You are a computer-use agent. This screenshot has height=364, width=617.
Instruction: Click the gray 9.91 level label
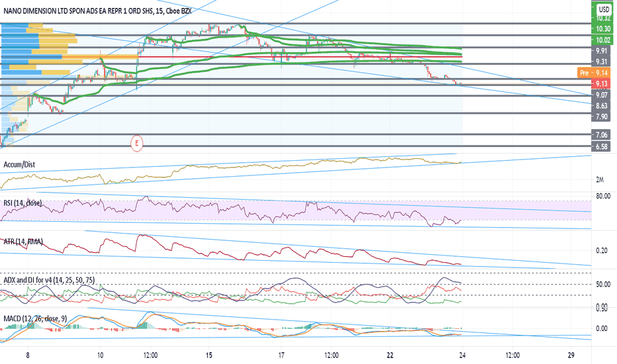coord(601,51)
